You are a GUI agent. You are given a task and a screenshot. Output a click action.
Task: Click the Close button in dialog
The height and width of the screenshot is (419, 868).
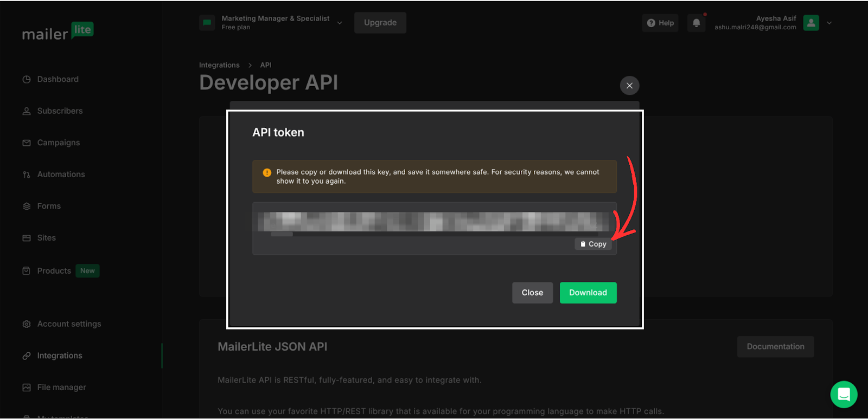532,293
